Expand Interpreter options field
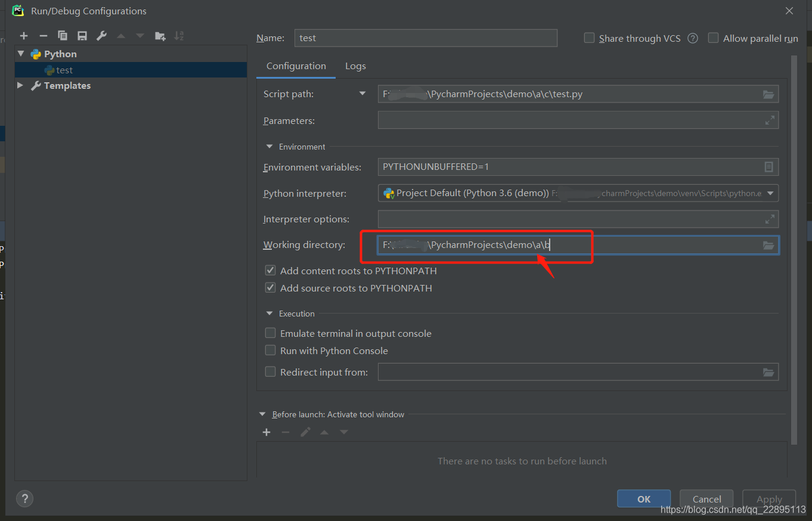This screenshot has height=521, width=812. (x=770, y=219)
